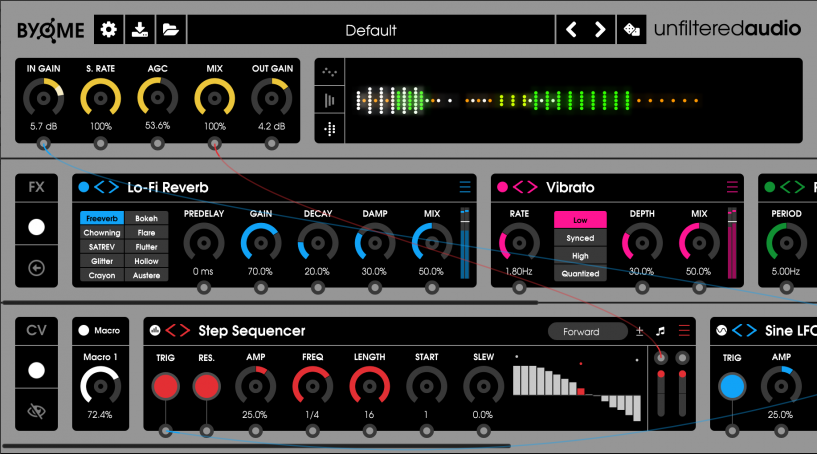Click the music note icon in Step Sequencer

pos(661,331)
